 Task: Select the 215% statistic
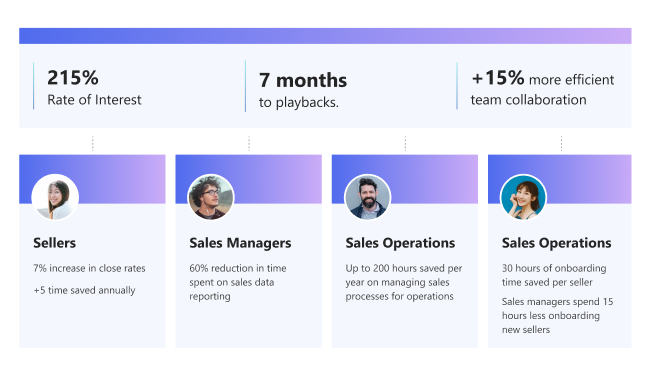pos(73,77)
